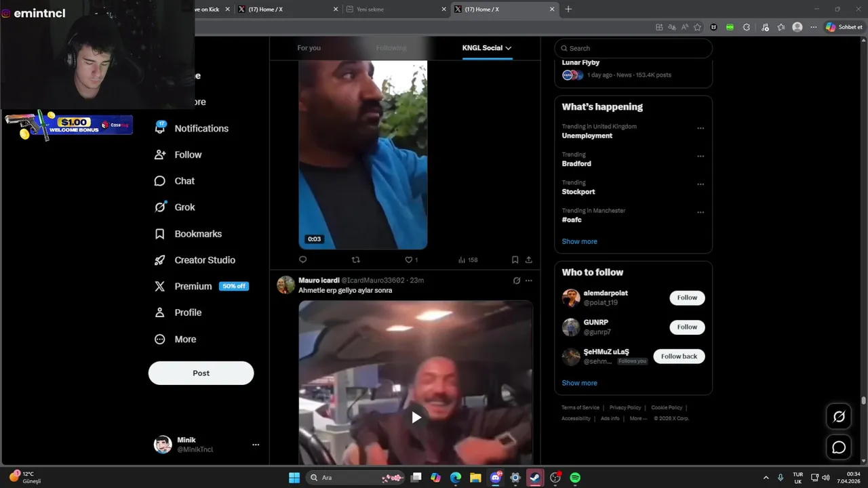The width and height of the screenshot is (868, 488).
Task: Open more options for #oafc trend
Action: click(x=701, y=212)
